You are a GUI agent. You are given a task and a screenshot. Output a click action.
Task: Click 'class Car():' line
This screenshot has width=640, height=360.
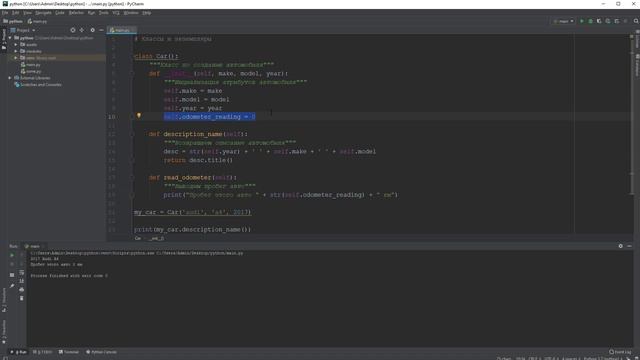[x=156, y=56]
